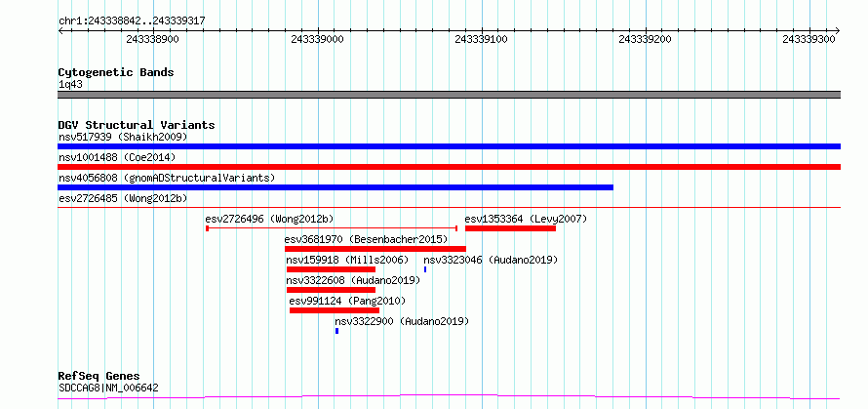The width and height of the screenshot is (868, 409).
Task: Select the small blue nsv3323046 variant marker
Action: [x=425, y=269]
